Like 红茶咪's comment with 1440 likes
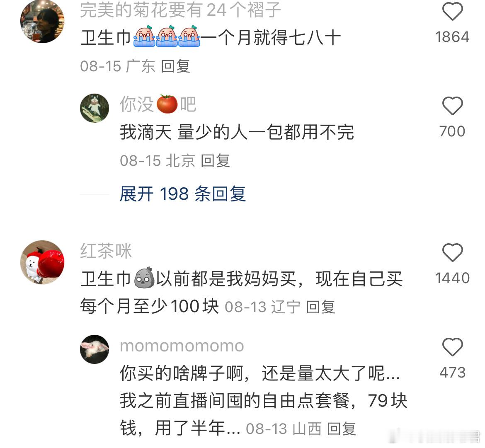The height and width of the screenshot is (448, 485). 452,253
